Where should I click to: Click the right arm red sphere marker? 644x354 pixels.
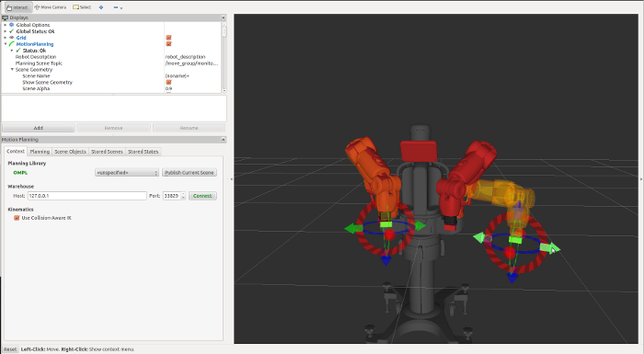tap(510, 253)
